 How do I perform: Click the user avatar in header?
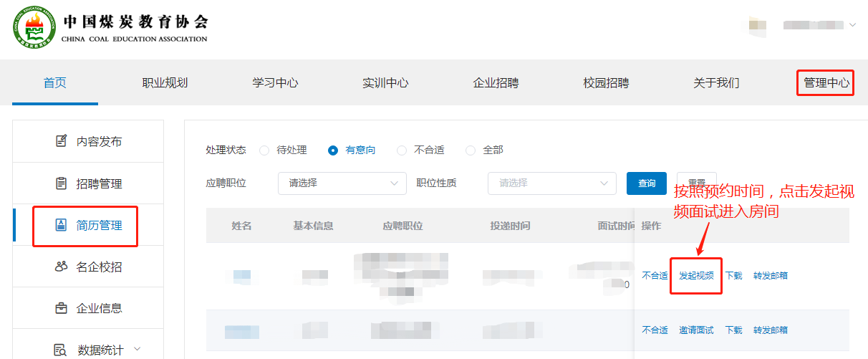[753, 25]
